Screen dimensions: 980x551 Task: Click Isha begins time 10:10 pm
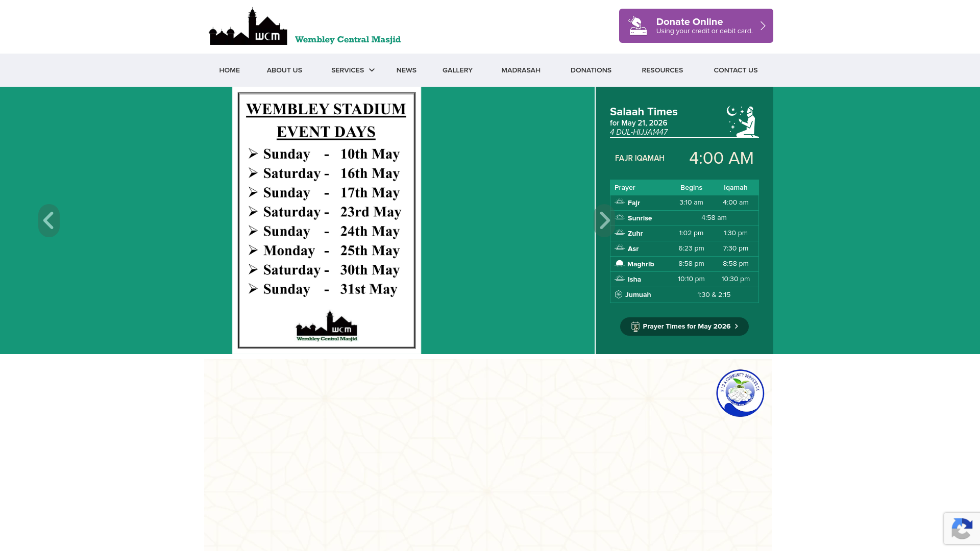coord(691,279)
